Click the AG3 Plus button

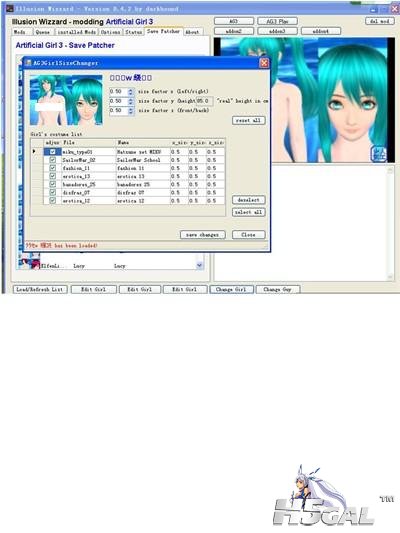(277, 21)
